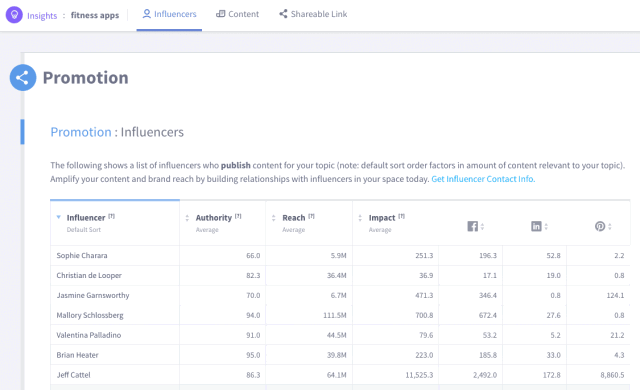The image size is (640, 390).
Task: Click the Impact column sort arrows
Action: pos(360,218)
